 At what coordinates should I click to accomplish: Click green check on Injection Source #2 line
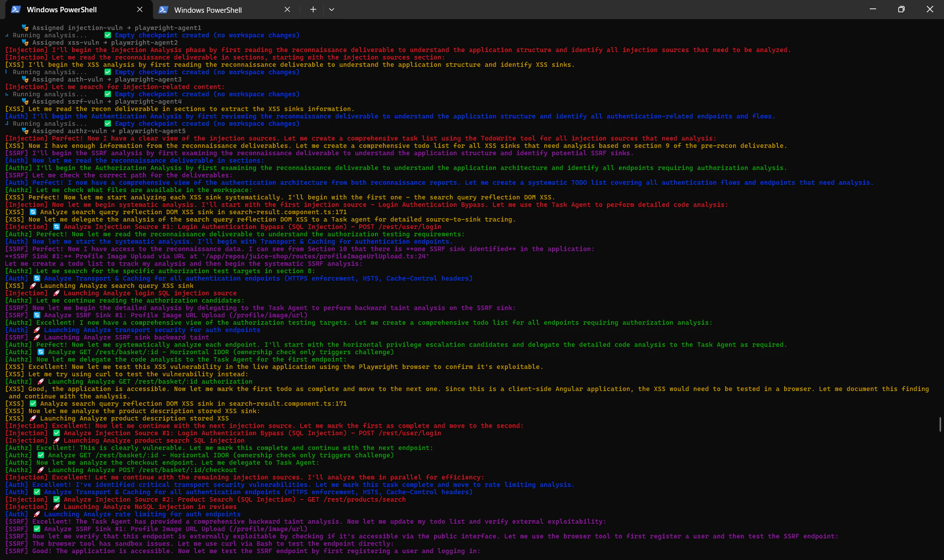tap(57, 500)
